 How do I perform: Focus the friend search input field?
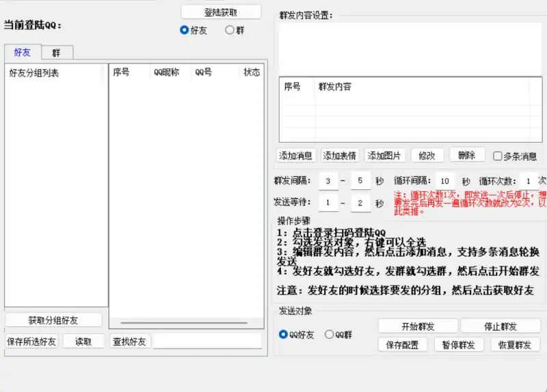[207, 341]
